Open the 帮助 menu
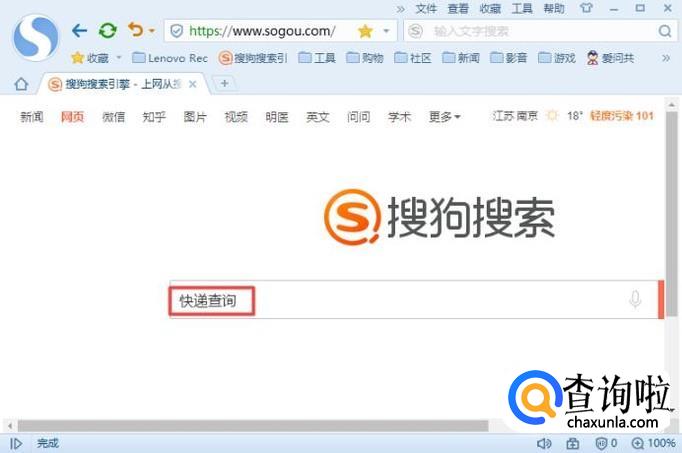The height and width of the screenshot is (453, 682). pyautogui.click(x=554, y=8)
